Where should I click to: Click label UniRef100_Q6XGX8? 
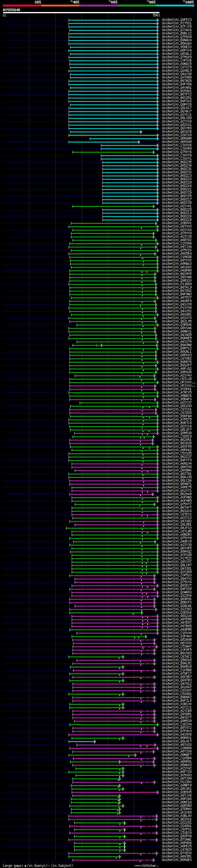[x=177, y=132]
